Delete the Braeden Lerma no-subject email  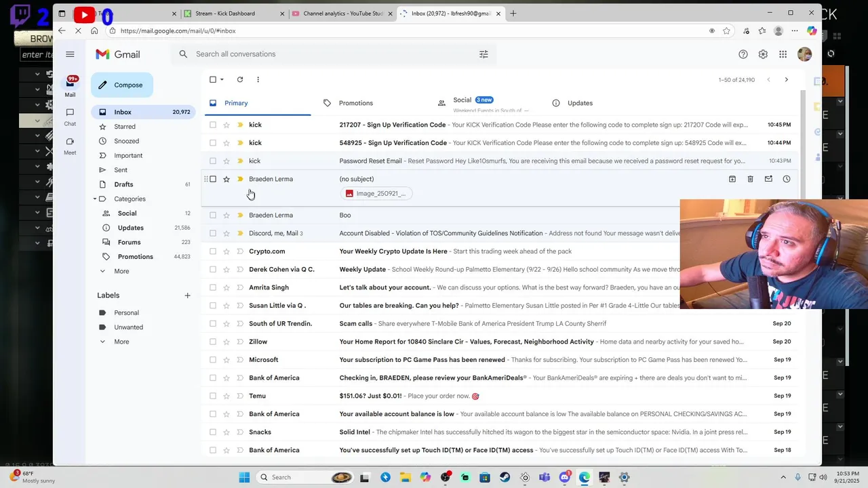coord(750,179)
